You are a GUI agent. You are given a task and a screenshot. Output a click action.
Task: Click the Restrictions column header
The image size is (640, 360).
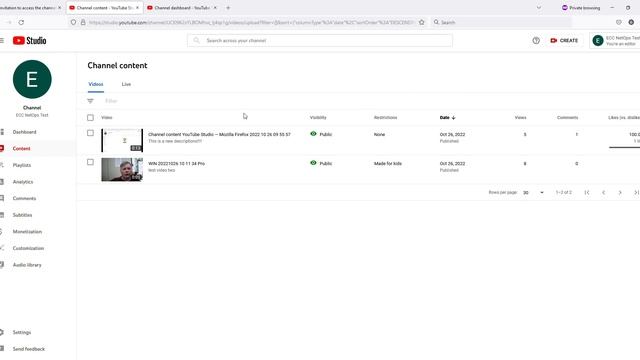click(x=385, y=118)
